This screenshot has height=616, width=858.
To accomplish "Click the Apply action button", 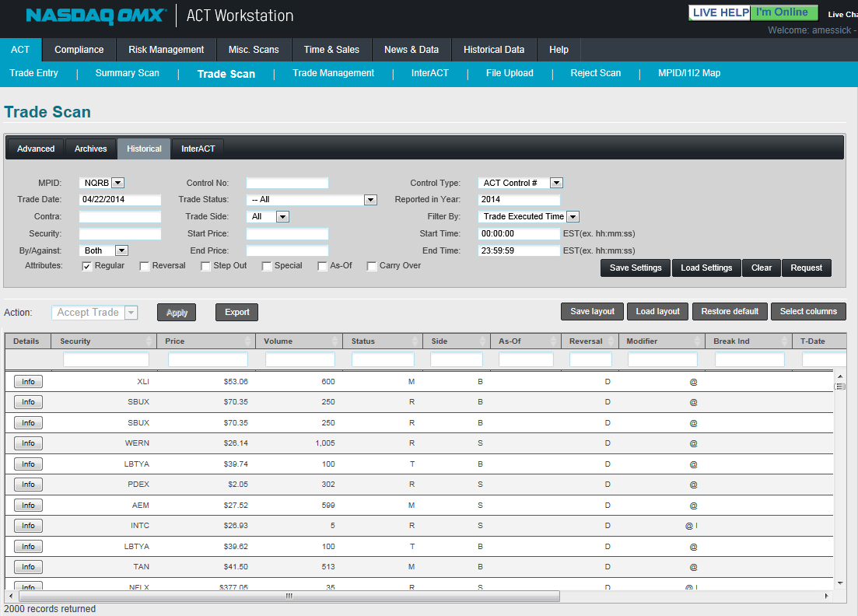I will pos(177,313).
